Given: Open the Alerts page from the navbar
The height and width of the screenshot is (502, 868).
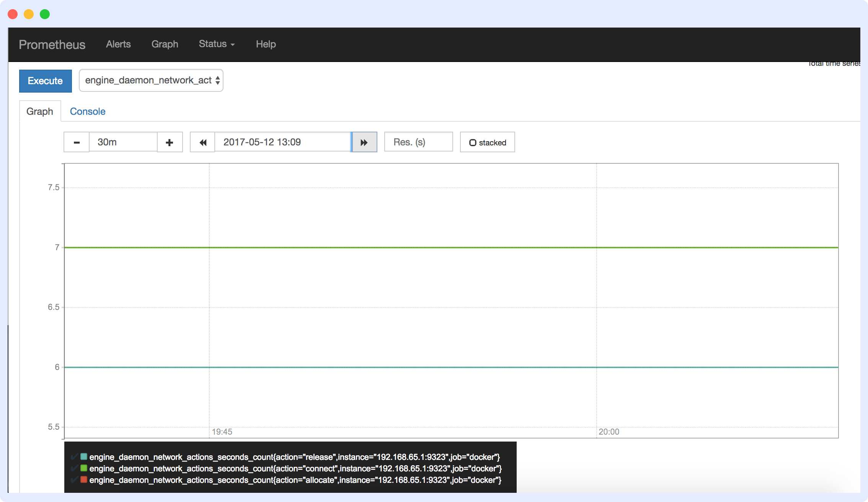Looking at the screenshot, I should pyautogui.click(x=118, y=44).
